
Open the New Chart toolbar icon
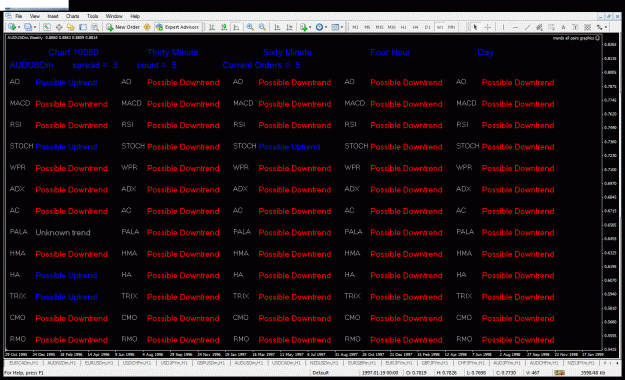(x=12, y=27)
